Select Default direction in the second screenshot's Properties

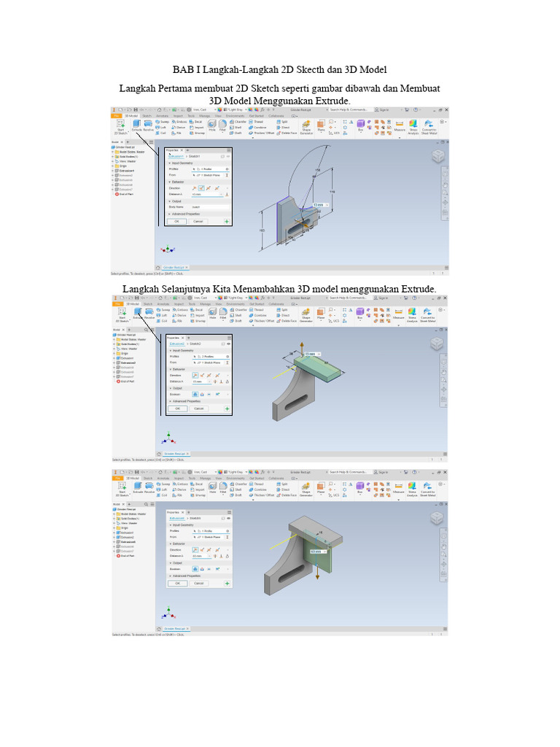coord(195,376)
